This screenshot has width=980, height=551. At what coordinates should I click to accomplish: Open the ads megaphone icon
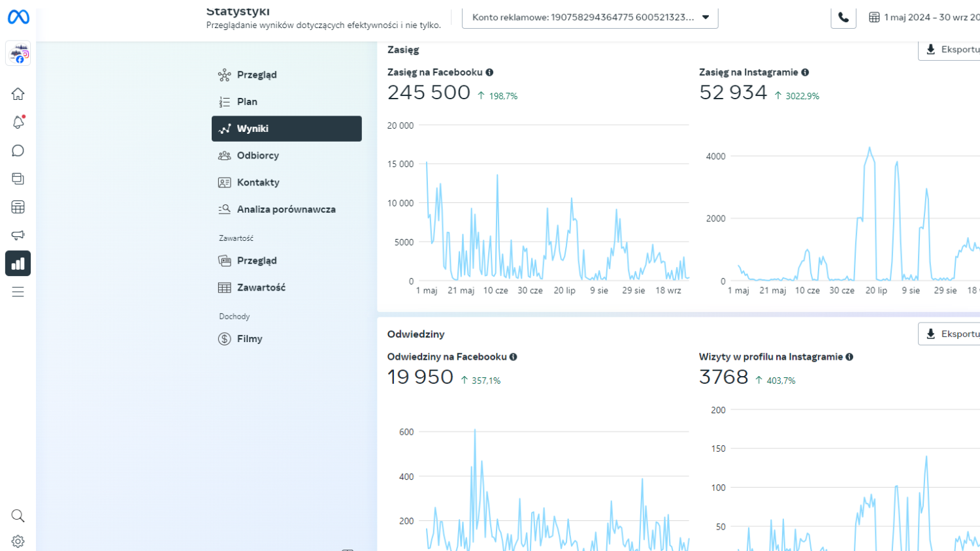coord(18,235)
